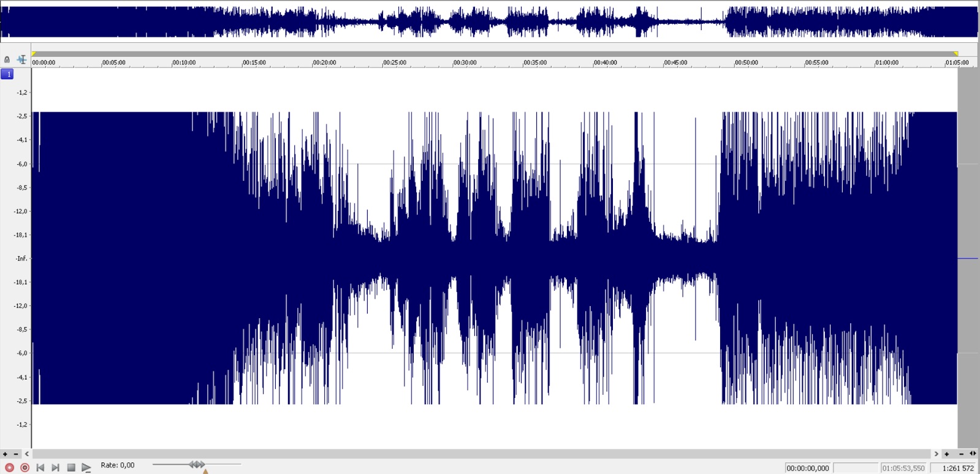Click the orange rate marker below the slider
980x474 pixels.
tap(205, 471)
